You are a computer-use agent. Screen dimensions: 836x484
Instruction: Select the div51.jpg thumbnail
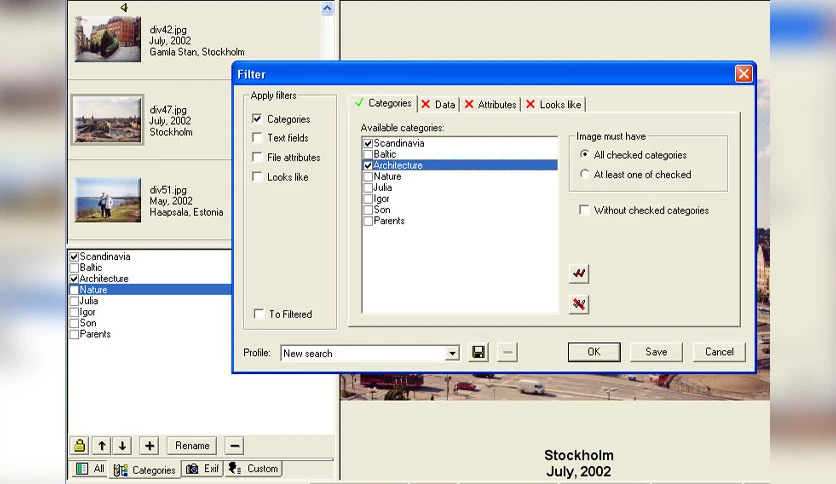pyautogui.click(x=108, y=200)
